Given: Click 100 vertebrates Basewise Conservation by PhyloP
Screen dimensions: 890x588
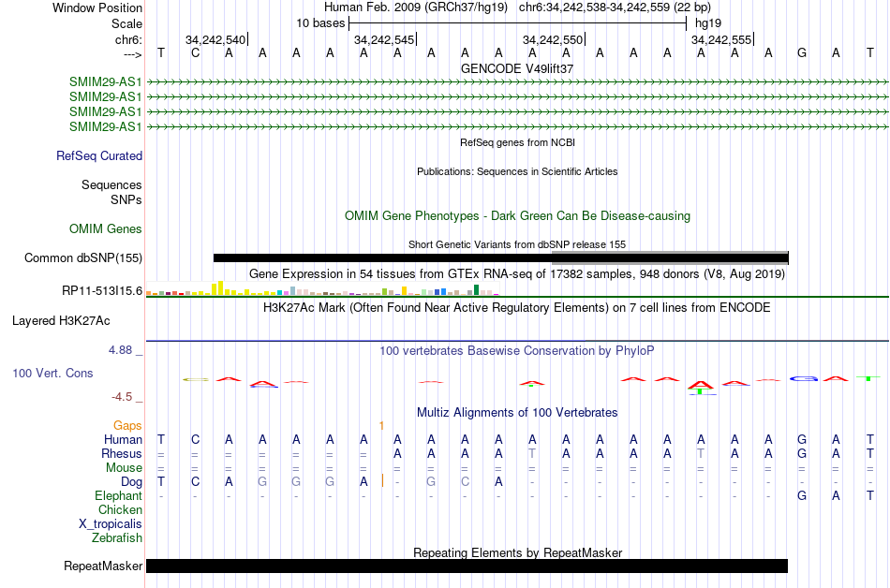Looking at the screenshot, I should click(x=517, y=351).
